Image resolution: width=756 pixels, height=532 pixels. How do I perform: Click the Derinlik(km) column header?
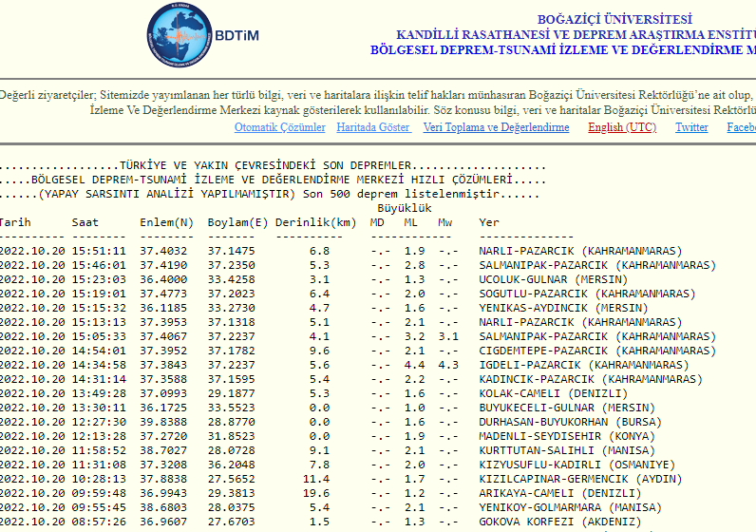[x=316, y=222]
